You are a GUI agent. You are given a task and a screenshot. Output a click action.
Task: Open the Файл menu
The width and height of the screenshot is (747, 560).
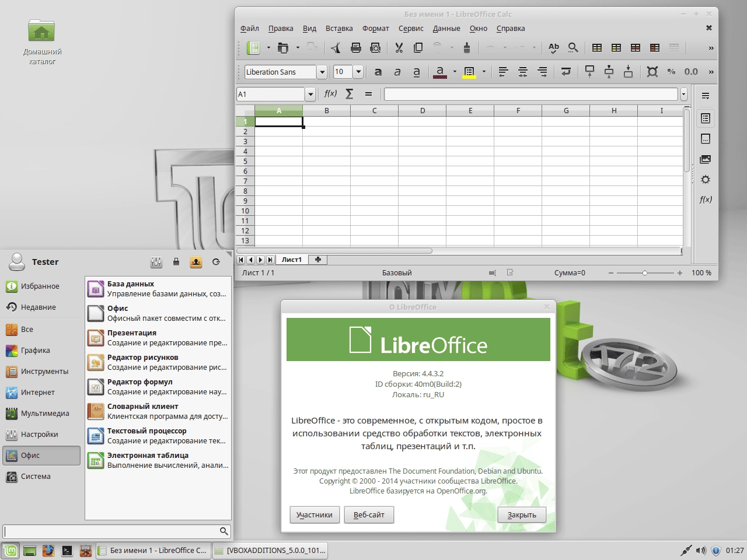250,28
